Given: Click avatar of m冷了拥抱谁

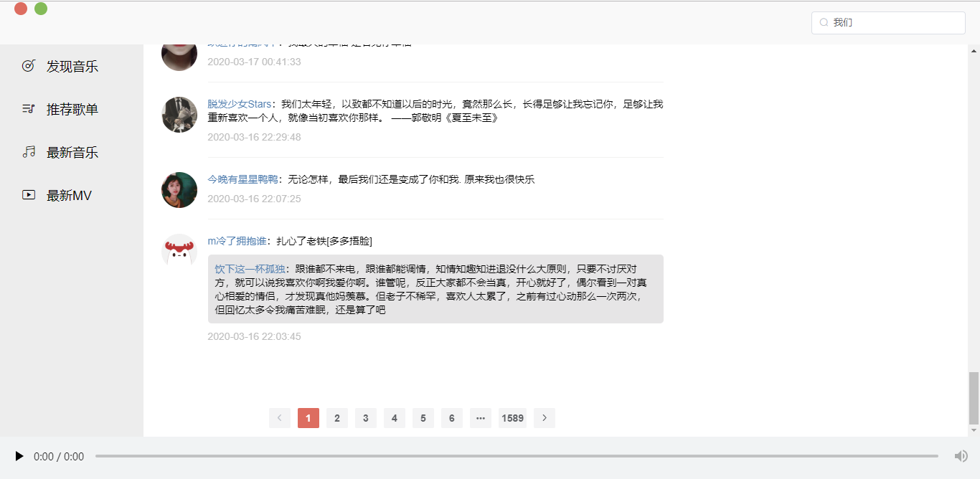Looking at the screenshot, I should pyautogui.click(x=179, y=252).
